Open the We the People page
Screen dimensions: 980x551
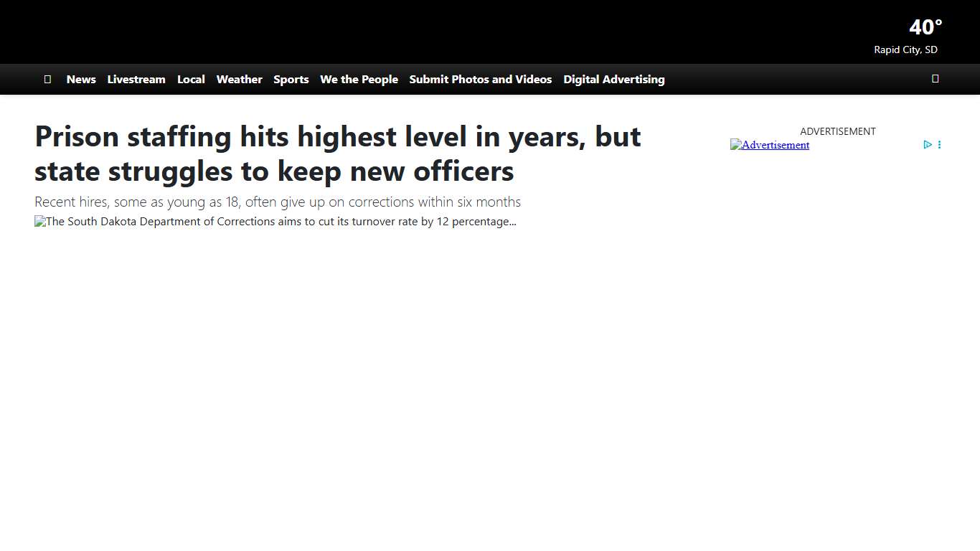coord(359,79)
